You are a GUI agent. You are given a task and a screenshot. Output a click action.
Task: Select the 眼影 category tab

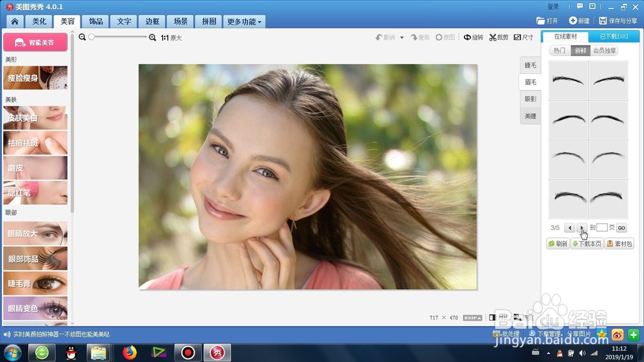(x=530, y=99)
